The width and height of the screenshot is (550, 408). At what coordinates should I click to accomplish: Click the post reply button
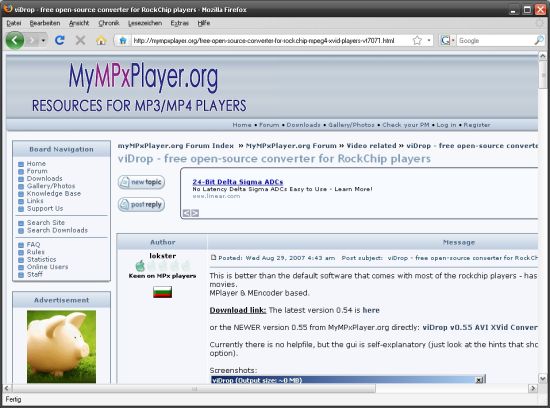pyautogui.click(x=141, y=205)
